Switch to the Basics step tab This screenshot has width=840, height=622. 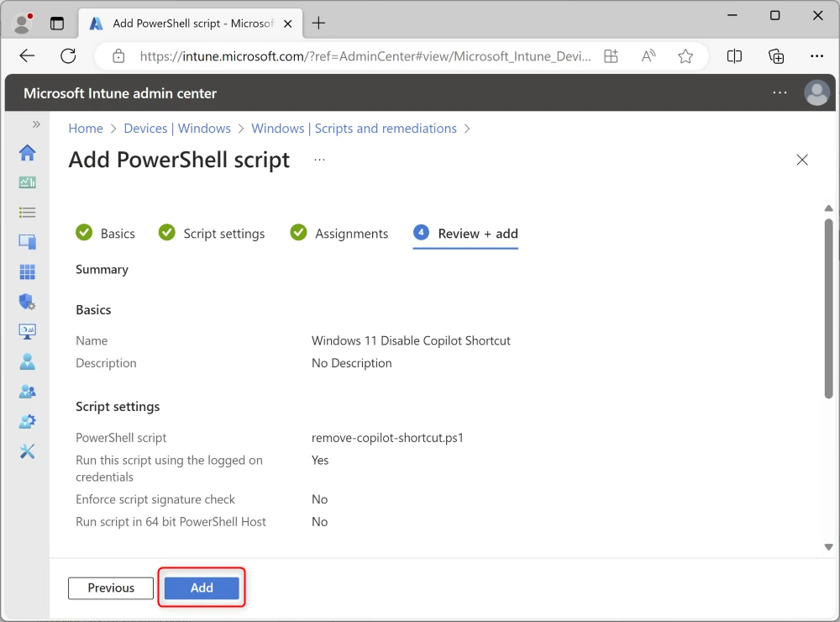point(106,234)
